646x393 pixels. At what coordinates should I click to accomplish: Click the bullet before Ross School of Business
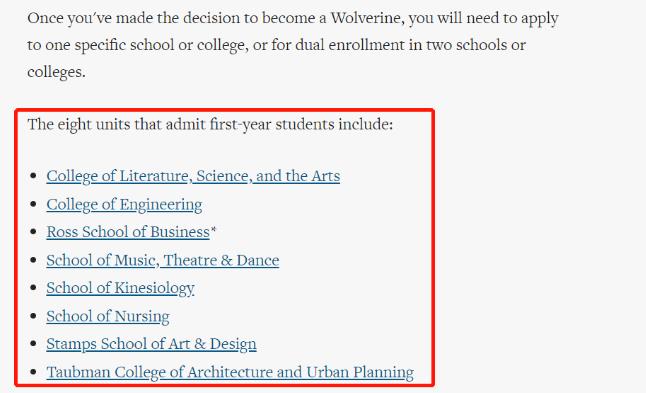33,232
